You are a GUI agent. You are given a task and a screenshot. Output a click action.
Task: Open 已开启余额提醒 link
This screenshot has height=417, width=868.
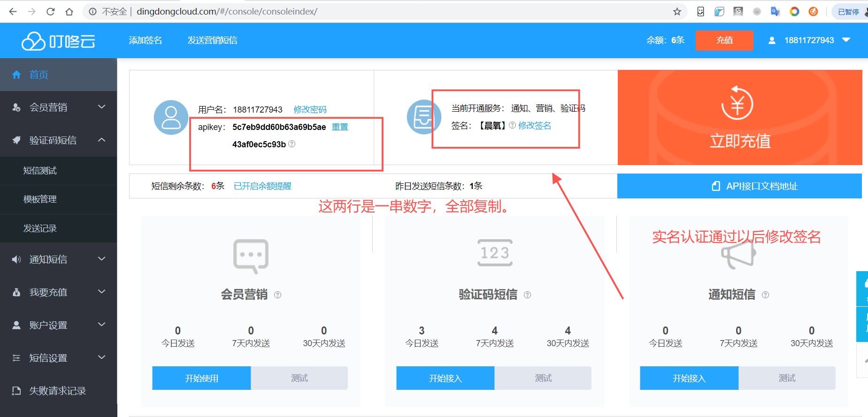pos(262,186)
